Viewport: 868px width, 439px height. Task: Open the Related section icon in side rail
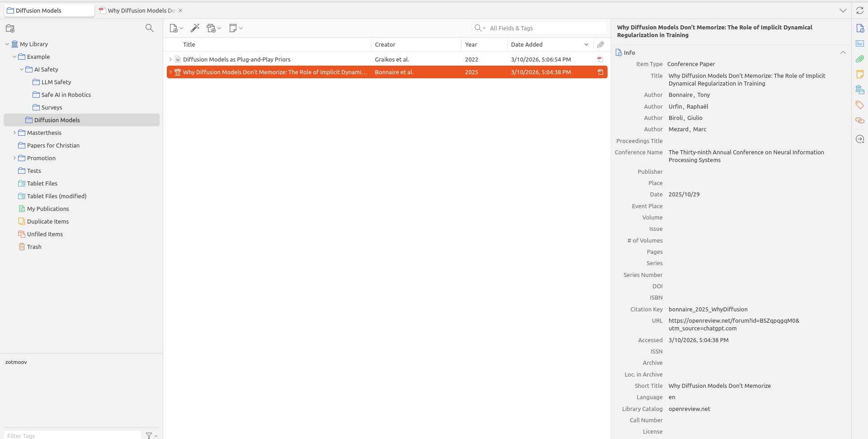[x=859, y=120]
